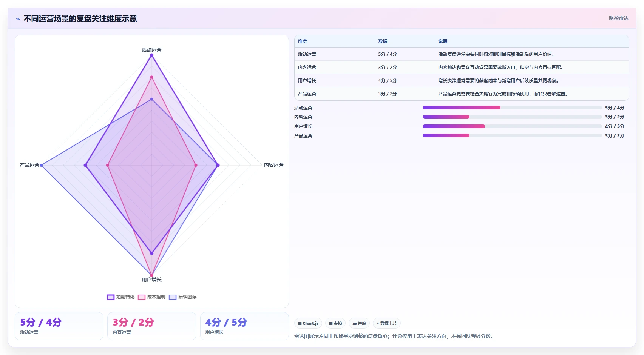Click the 产品运营 radar axis label
The height and width of the screenshot is (355, 644).
pos(29,165)
